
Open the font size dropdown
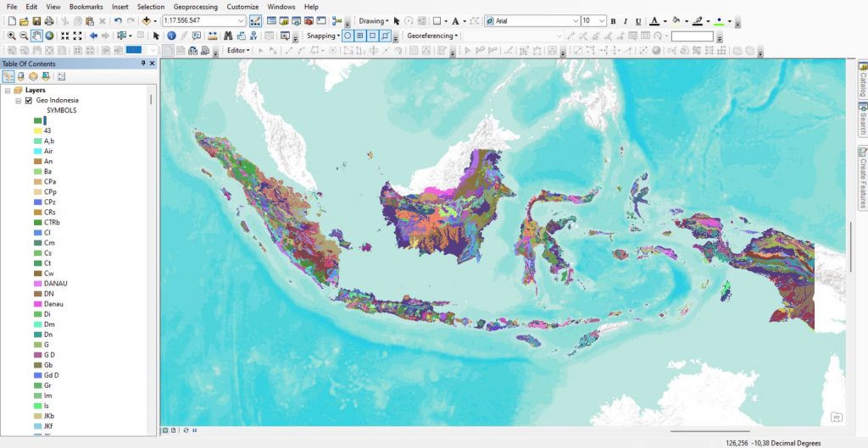click(x=602, y=21)
